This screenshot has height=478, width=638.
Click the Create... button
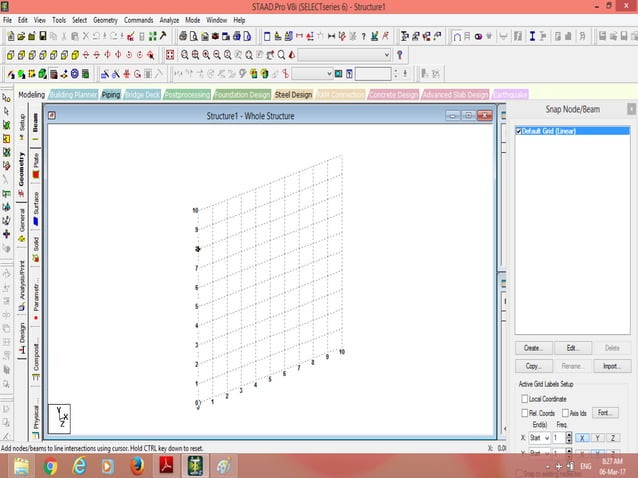pos(533,348)
